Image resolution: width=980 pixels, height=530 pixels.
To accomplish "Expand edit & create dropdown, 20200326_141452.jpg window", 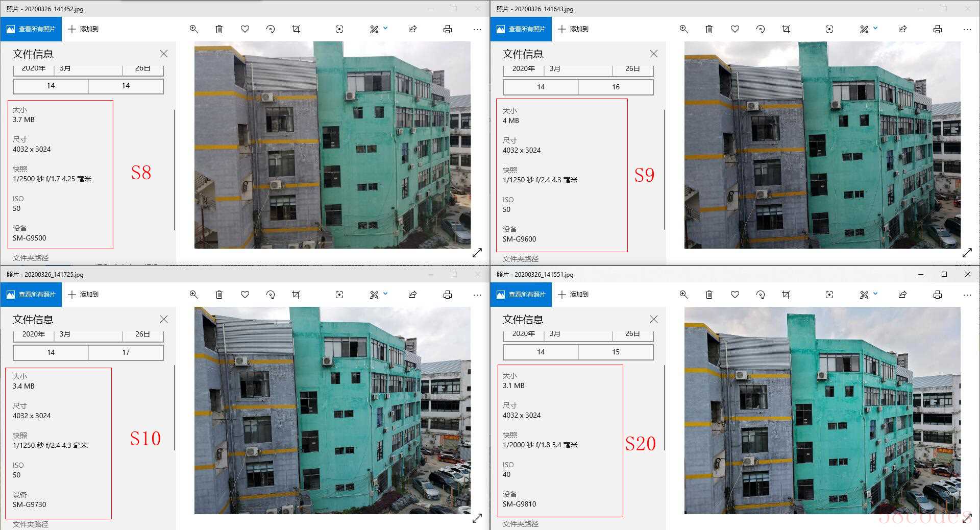I will (x=385, y=28).
